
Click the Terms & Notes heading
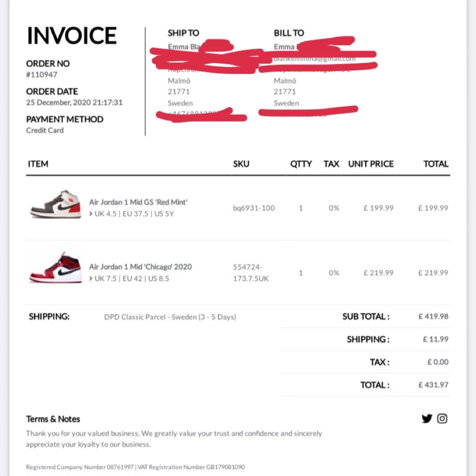[53, 419]
